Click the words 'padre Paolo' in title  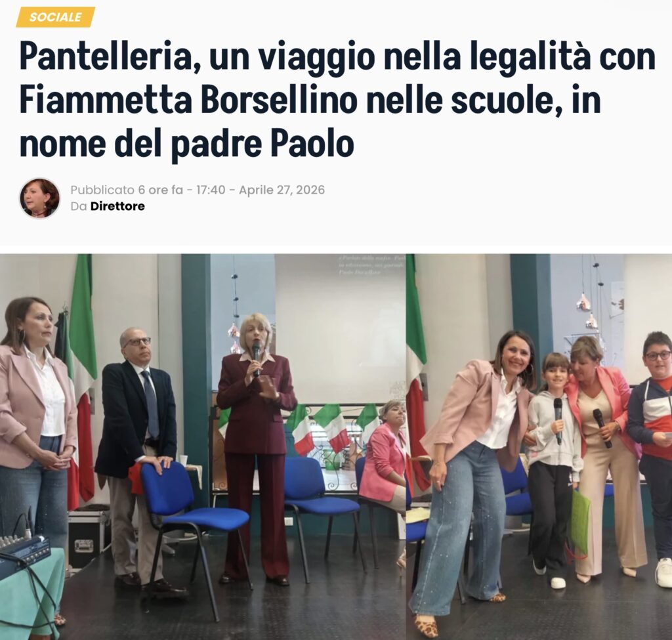[262, 144]
